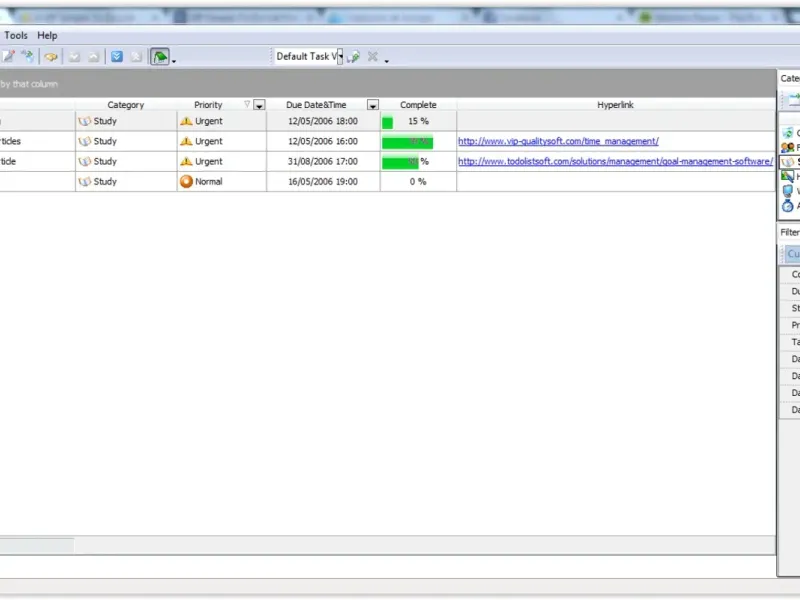This screenshot has width=800, height=600.
Task: Sort by the Complete column header
Action: 418,105
